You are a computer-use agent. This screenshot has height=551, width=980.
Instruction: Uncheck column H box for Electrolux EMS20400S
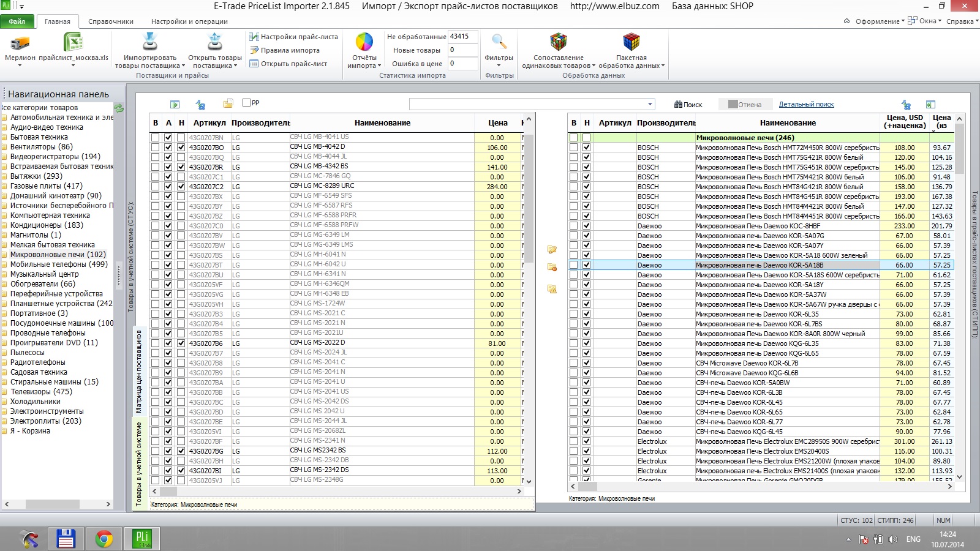click(587, 451)
